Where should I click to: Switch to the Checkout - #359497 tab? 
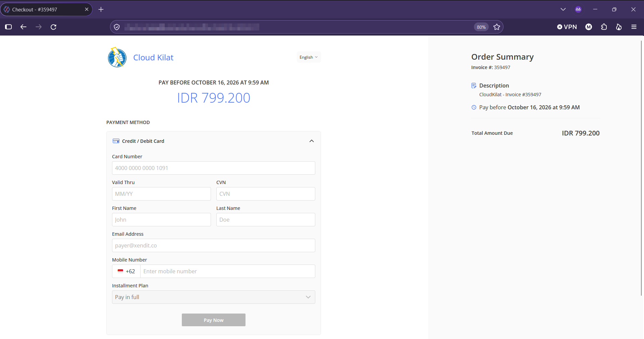pos(46,9)
